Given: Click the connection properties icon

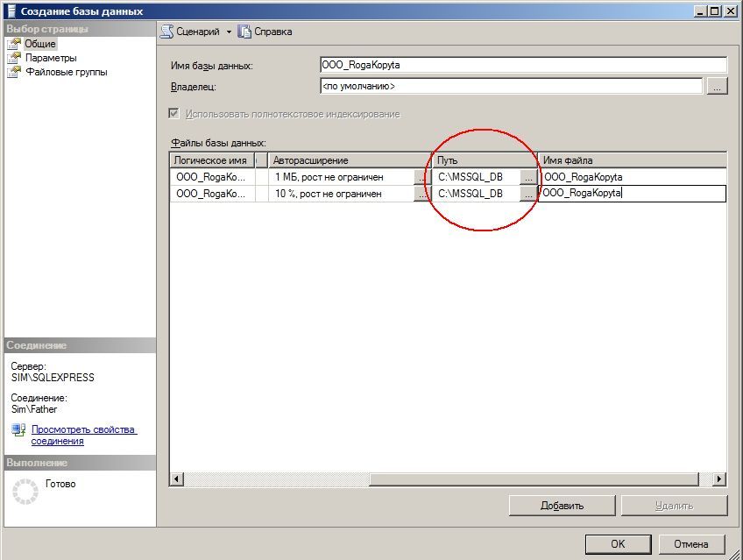Looking at the screenshot, I should point(18,430).
